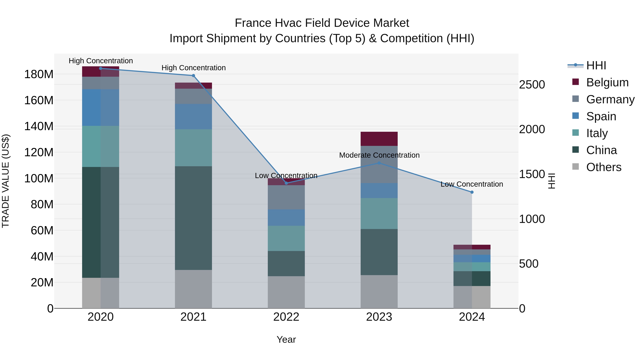
Task: Click the 'Year' x-axis title
Action: point(286,340)
